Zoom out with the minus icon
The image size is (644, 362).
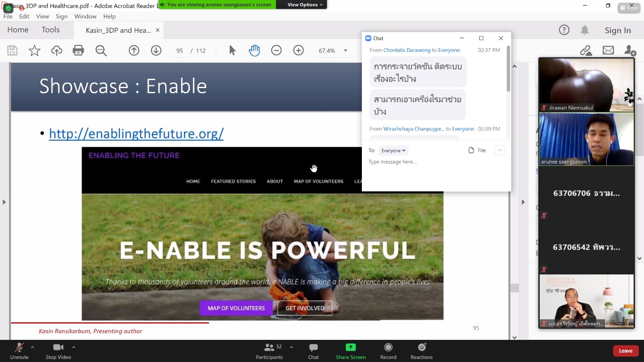point(276,50)
